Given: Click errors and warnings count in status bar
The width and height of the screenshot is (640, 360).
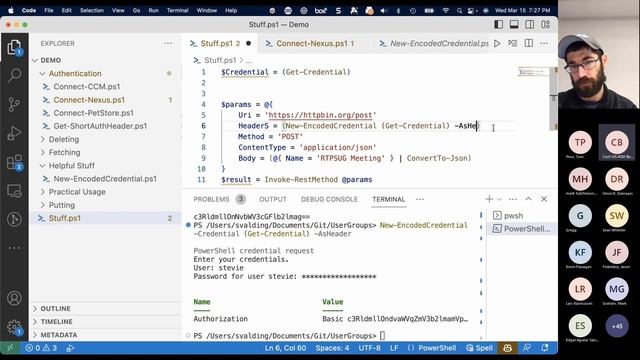Looking at the screenshot, I should [x=41, y=348].
